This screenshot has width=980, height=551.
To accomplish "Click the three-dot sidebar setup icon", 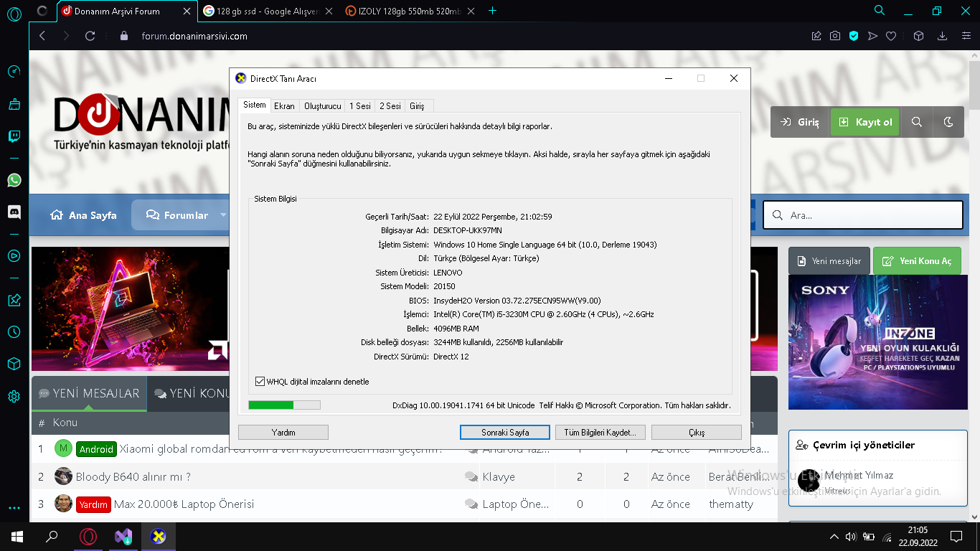I will click(x=14, y=508).
